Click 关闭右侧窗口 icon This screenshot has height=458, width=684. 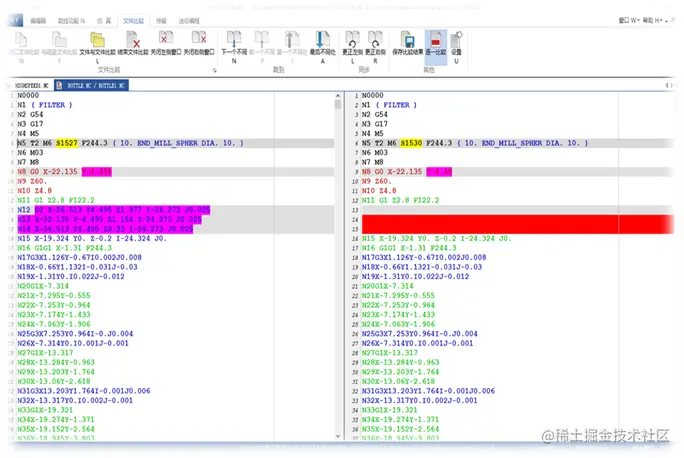199,39
